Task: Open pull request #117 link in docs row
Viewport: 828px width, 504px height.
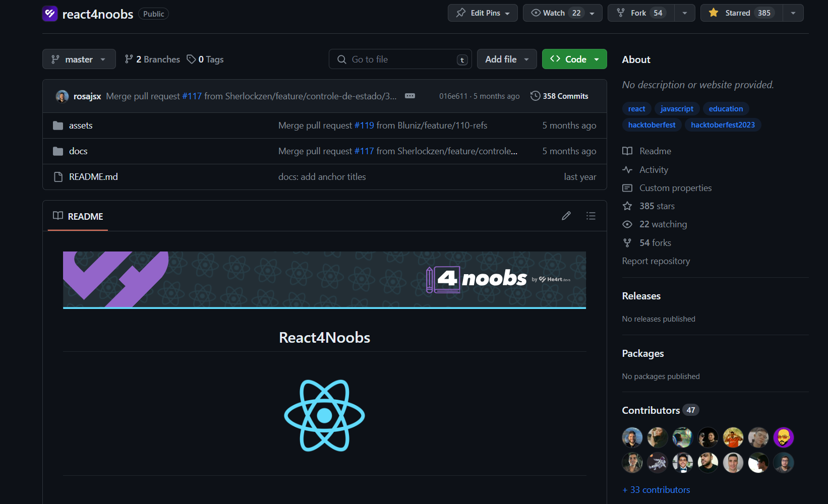Action: (x=364, y=151)
